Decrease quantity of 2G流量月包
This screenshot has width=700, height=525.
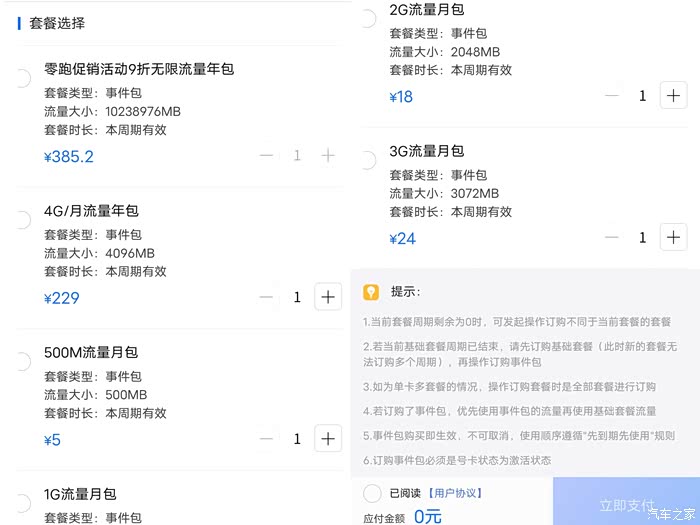[612, 96]
